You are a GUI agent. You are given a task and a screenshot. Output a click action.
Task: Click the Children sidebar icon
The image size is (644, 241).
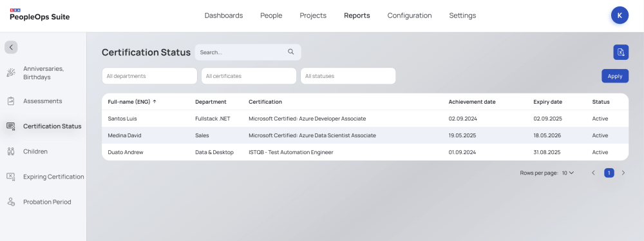click(x=11, y=151)
